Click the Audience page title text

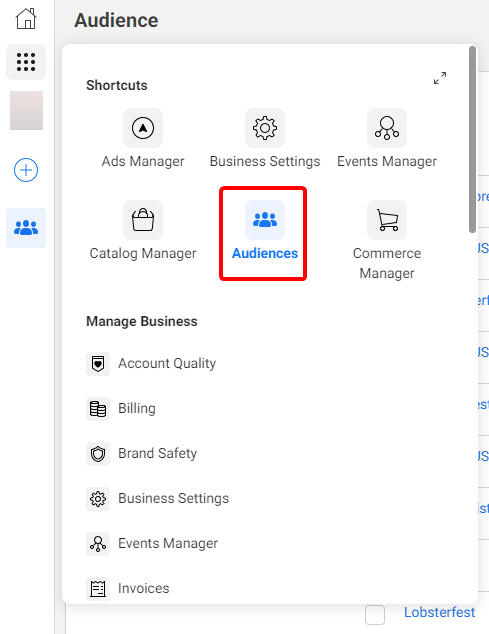click(116, 20)
